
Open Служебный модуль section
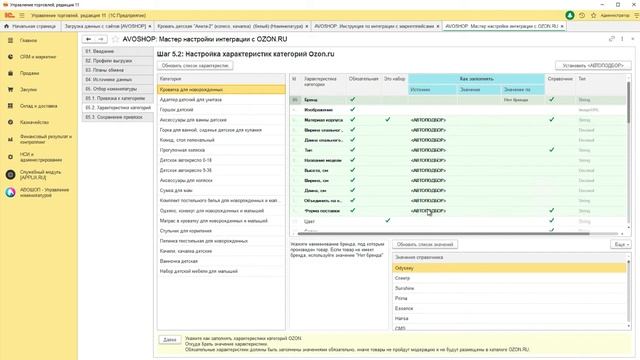[39, 175]
